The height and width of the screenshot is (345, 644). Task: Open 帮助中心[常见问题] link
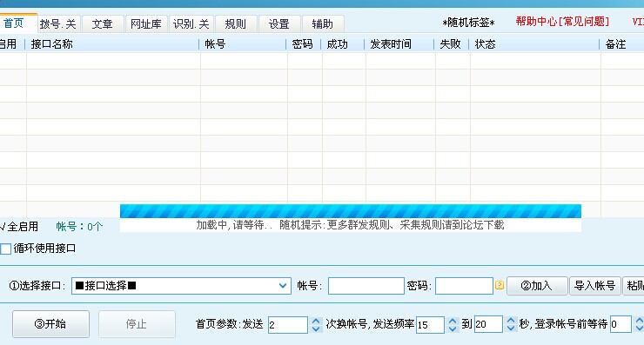[x=562, y=22]
